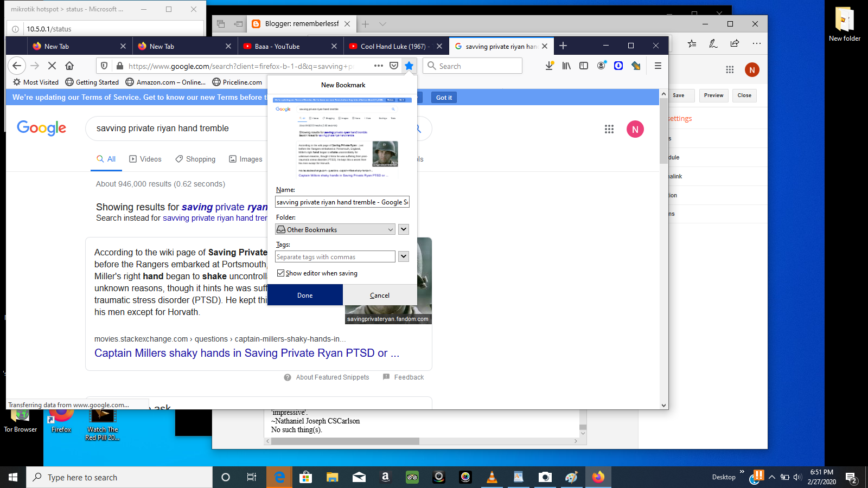The height and width of the screenshot is (488, 868).
Task: Open the Google apps grid in Firefox
Action: click(609, 129)
